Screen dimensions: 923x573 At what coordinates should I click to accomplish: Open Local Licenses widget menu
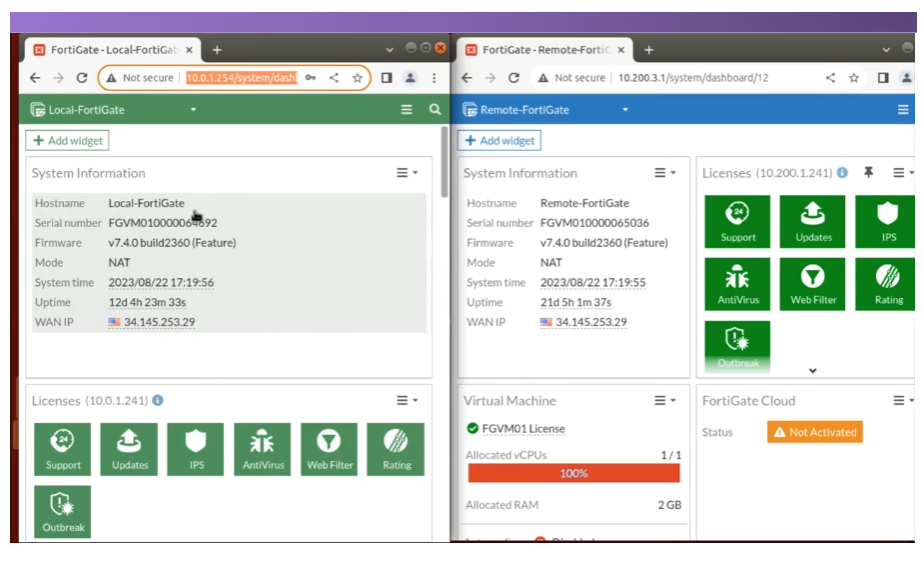(407, 400)
